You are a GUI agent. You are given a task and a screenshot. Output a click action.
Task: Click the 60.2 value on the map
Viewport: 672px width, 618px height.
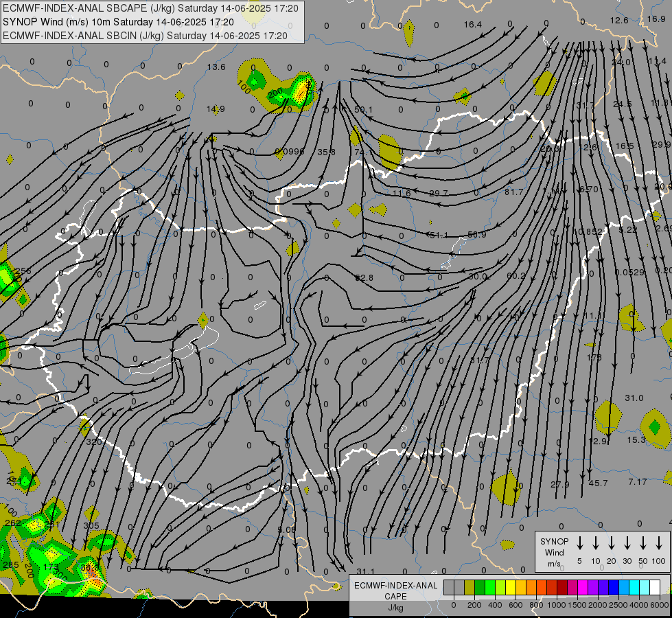click(516, 276)
